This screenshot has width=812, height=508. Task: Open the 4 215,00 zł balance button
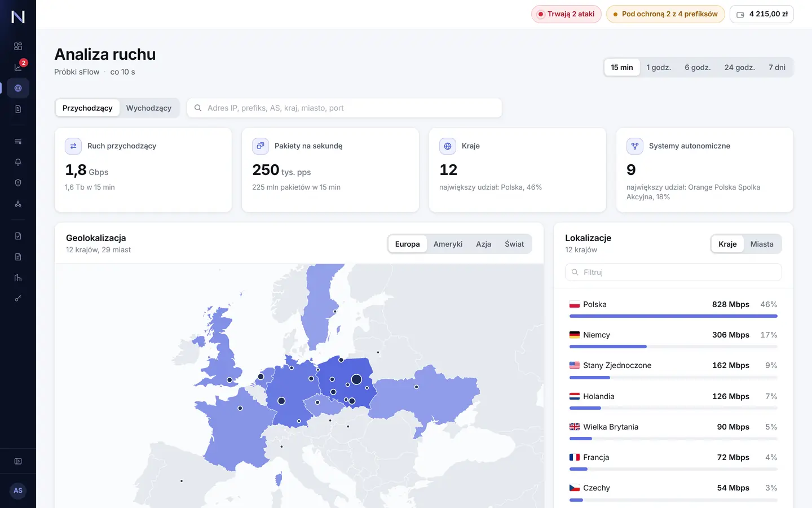762,14
